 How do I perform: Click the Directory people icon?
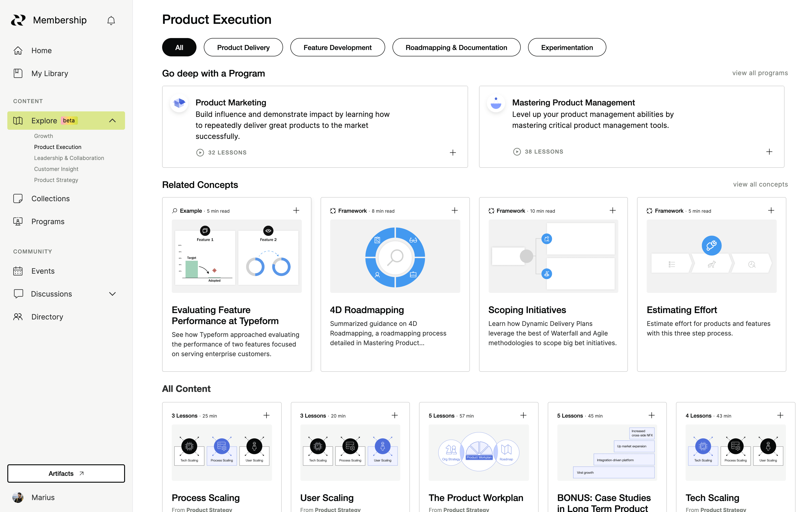18,317
